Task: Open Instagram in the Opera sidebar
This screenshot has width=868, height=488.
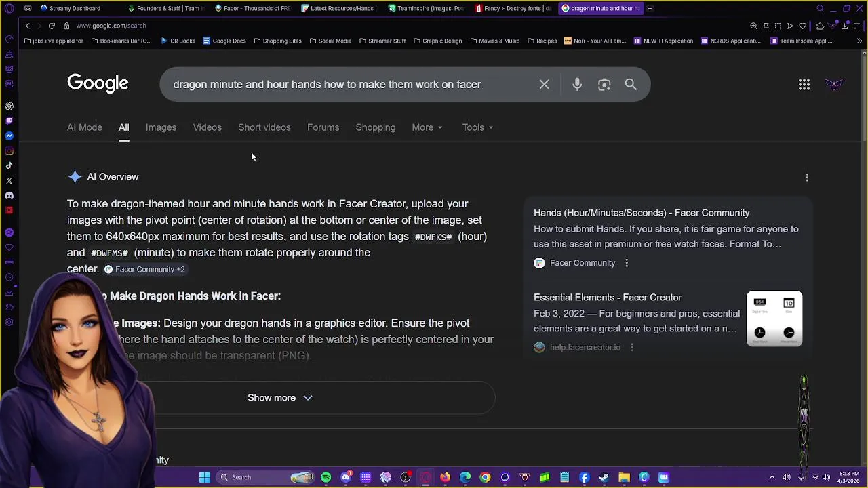Action: coord(9,150)
